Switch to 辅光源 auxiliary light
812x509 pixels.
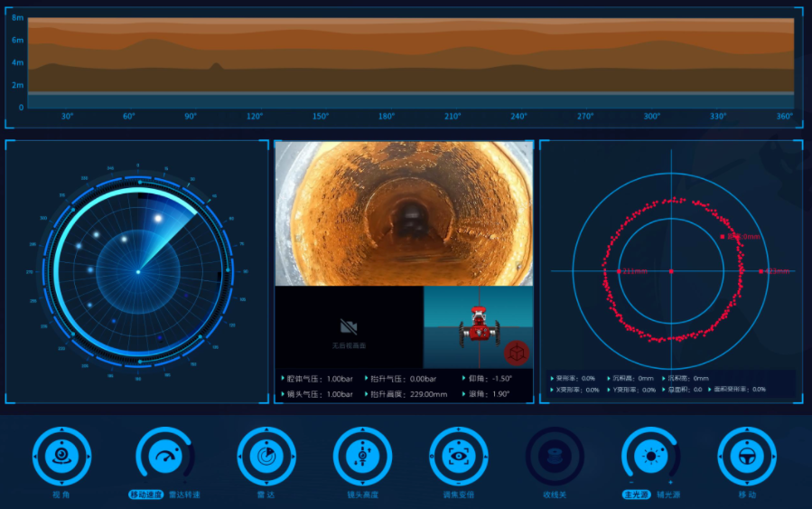pos(670,495)
